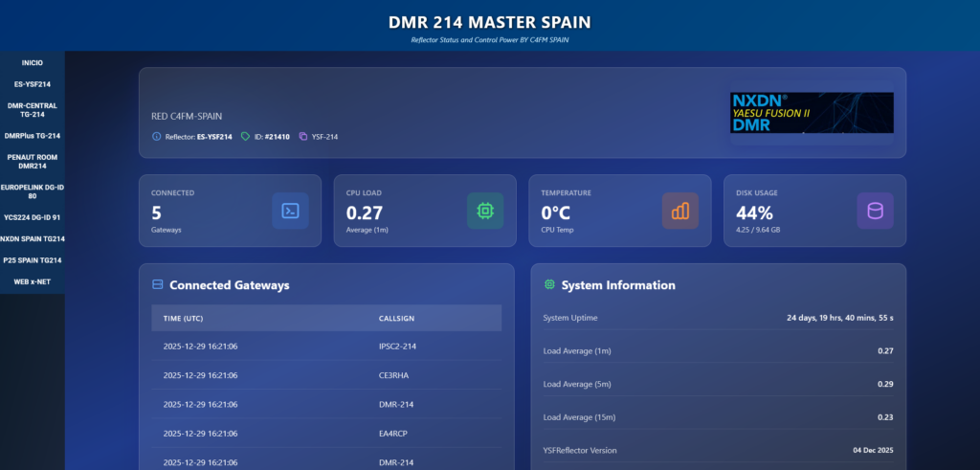Select YCS224 DG-ID 91 in sidebar

tap(33, 217)
